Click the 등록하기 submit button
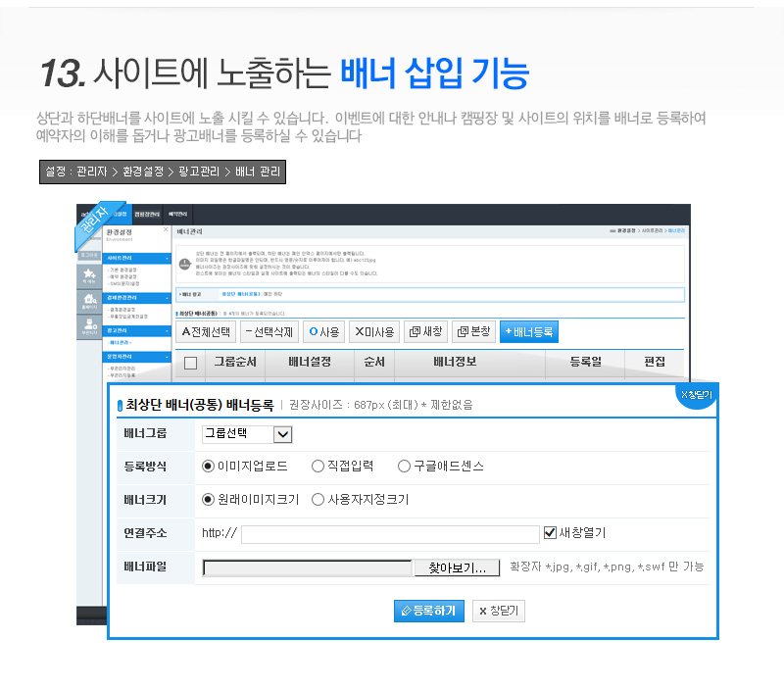This screenshot has width=784, height=690. (x=429, y=611)
